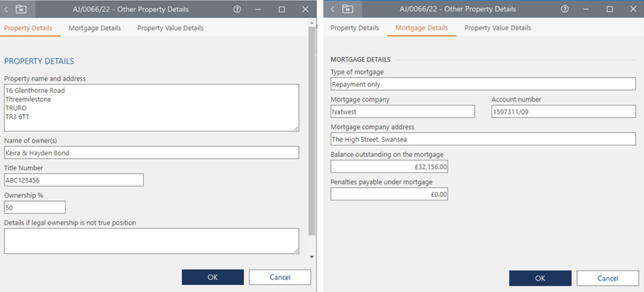Open Property Value Details tab in right window
This screenshot has height=292, width=644.
click(498, 28)
